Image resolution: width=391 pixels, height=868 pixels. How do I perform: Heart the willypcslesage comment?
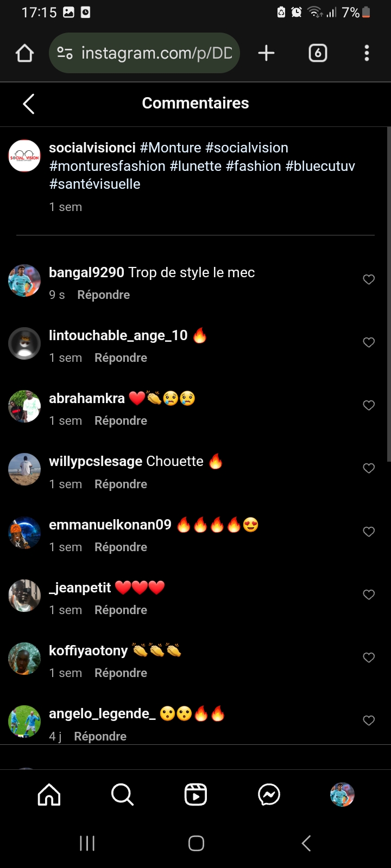[x=369, y=468]
